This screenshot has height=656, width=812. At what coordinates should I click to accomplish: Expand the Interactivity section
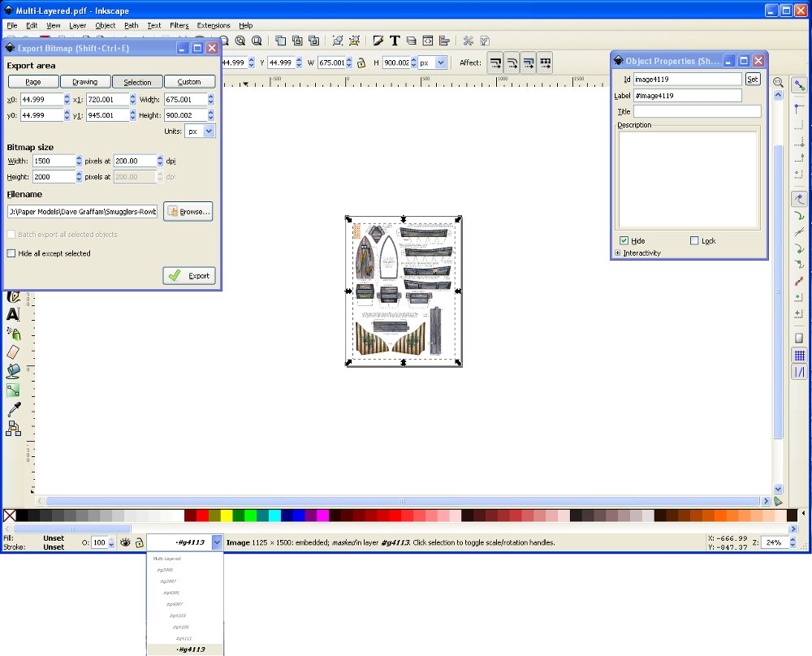click(x=618, y=253)
